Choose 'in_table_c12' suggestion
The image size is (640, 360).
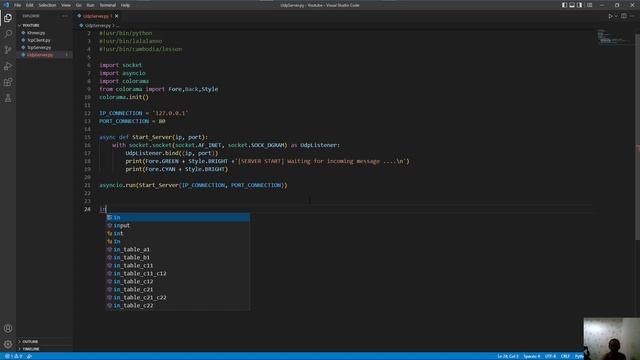[178, 281]
